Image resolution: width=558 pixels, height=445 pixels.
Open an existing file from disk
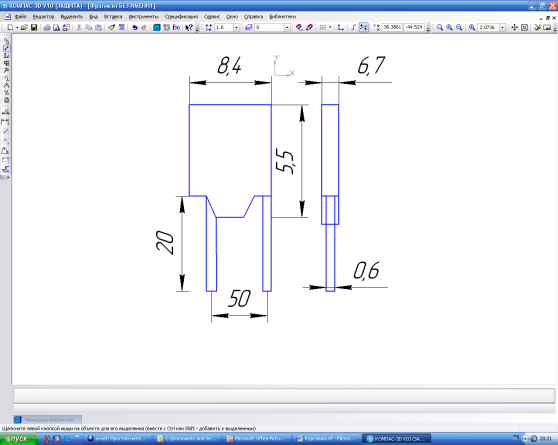[x=24, y=27]
